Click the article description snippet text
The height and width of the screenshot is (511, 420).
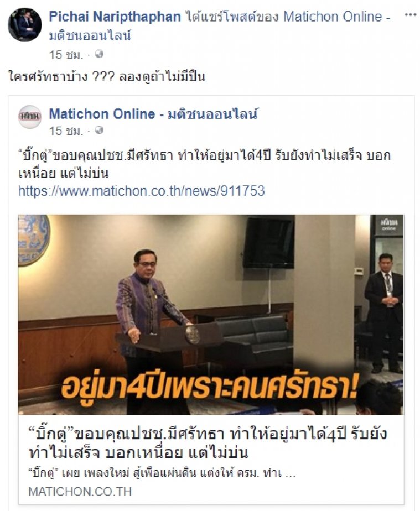[x=162, y=473]
